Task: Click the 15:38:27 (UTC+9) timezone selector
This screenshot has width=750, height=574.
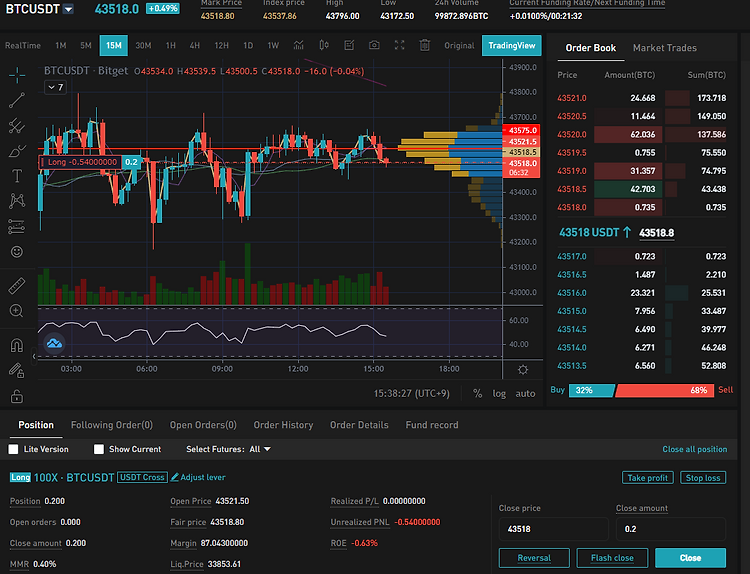Action: 411,393
